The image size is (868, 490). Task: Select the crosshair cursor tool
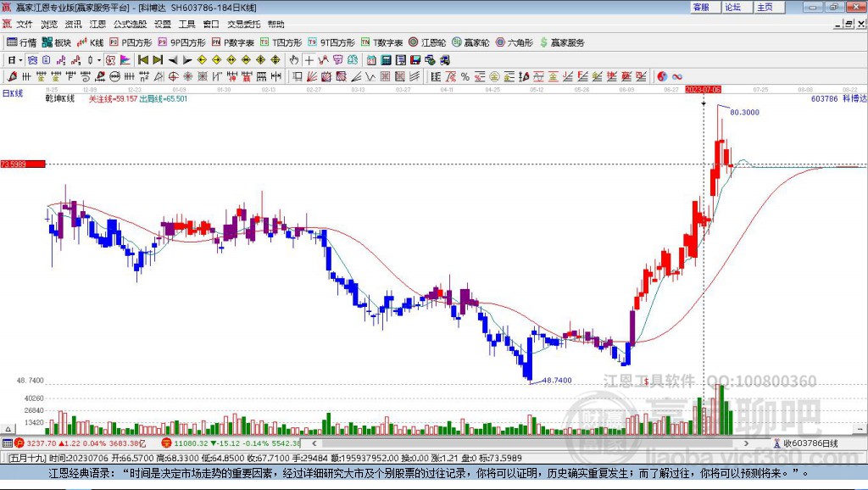tap(309, 60)
